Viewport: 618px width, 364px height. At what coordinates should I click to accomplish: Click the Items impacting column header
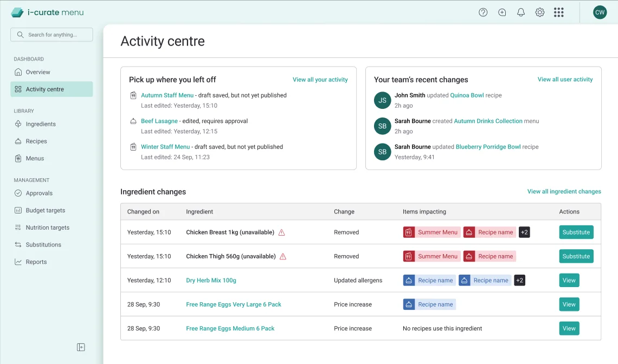[x=424, y=212]
